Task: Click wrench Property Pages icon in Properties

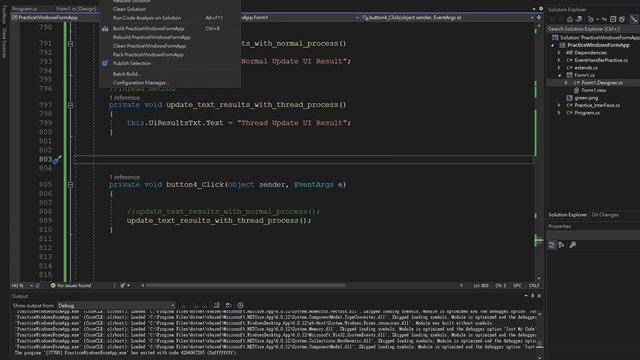Action: (573, 244)
